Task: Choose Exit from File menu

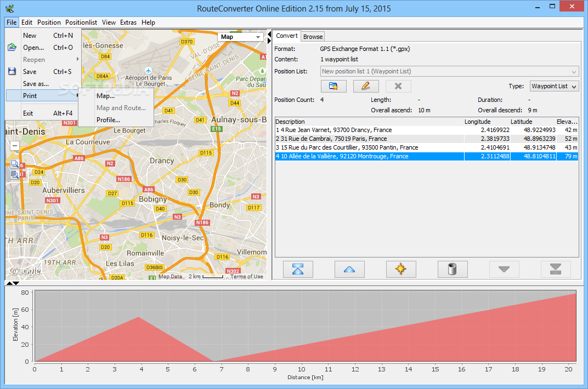Action: coord(43,113)
